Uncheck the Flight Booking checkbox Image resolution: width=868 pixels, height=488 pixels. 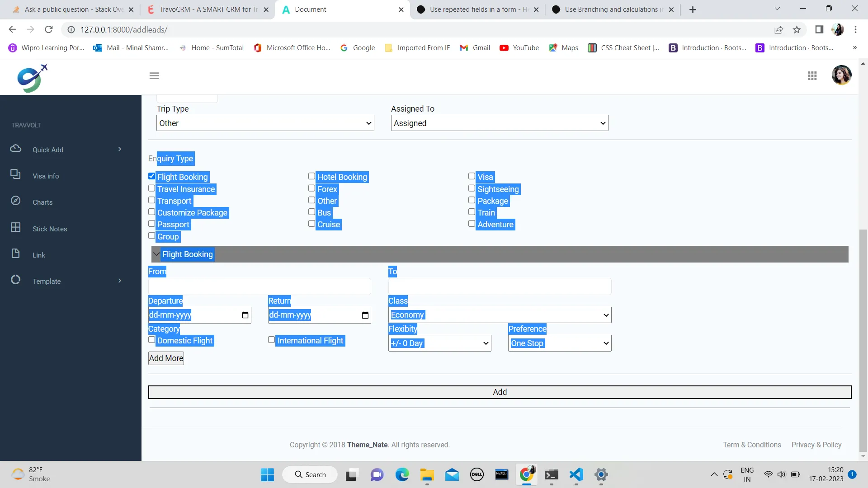[x=152, y=176]
